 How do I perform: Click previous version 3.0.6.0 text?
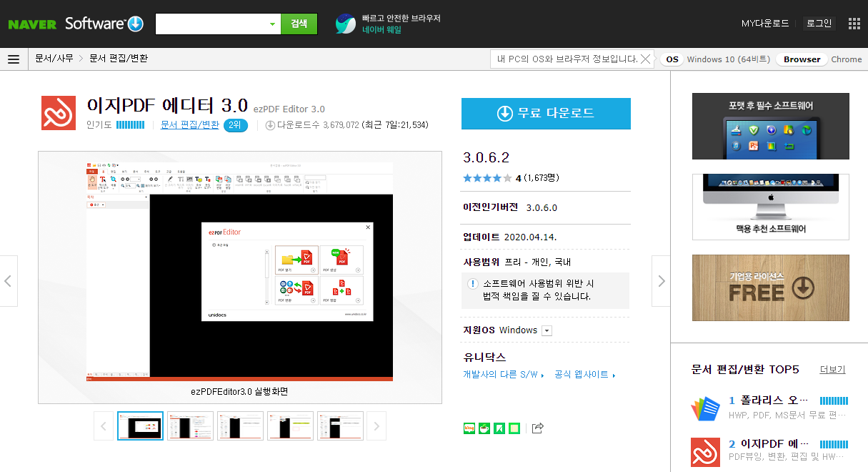(x=542, y=208)
